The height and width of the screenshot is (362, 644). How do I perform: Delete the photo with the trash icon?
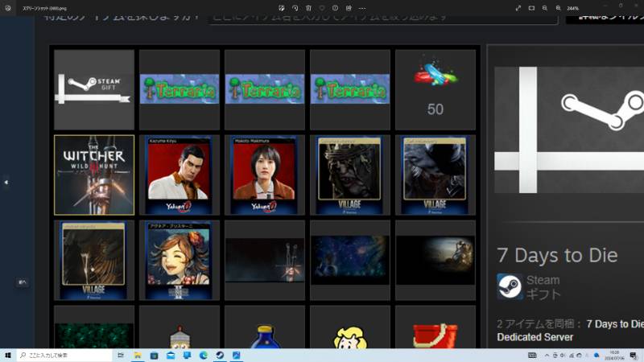pyautogui.click(x=308, y=8)
